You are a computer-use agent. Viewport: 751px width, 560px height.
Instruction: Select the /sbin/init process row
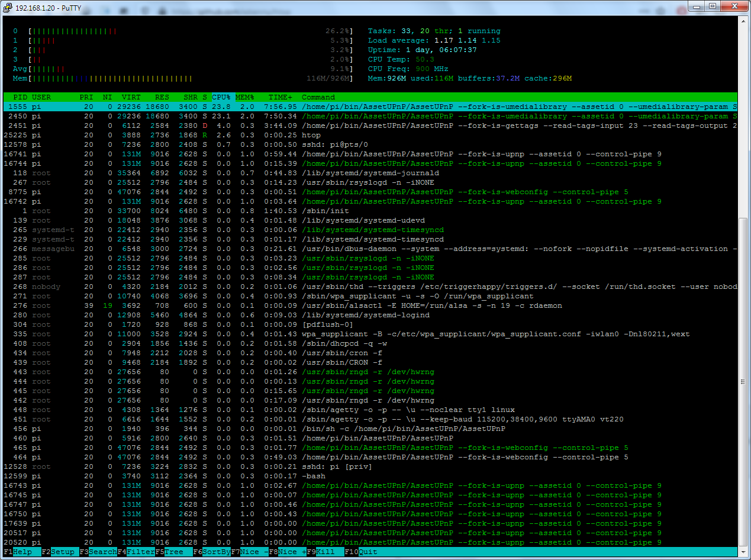(370, 211)
